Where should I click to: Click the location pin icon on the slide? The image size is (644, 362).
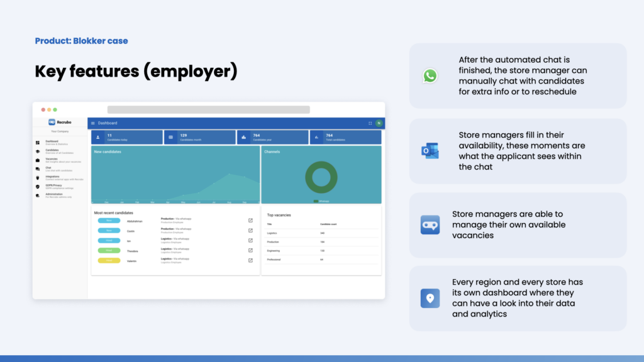click(x=430, y=299)
